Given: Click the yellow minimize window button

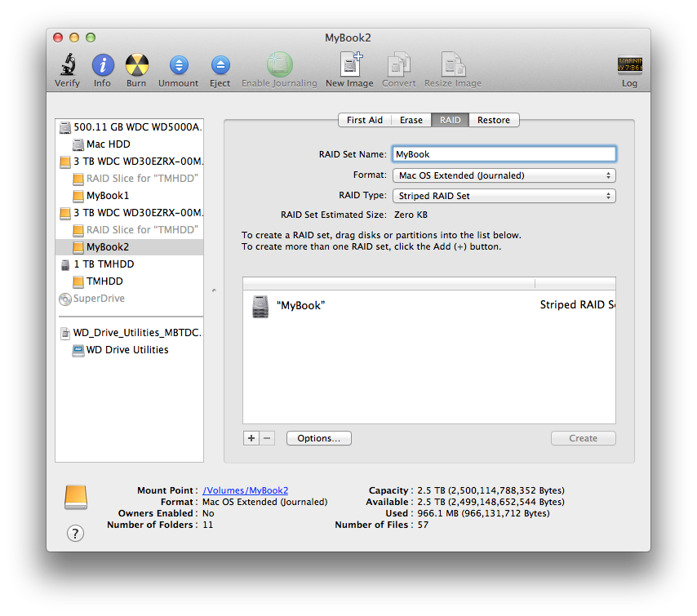Looking at the screenshot, I should [74, 38].
